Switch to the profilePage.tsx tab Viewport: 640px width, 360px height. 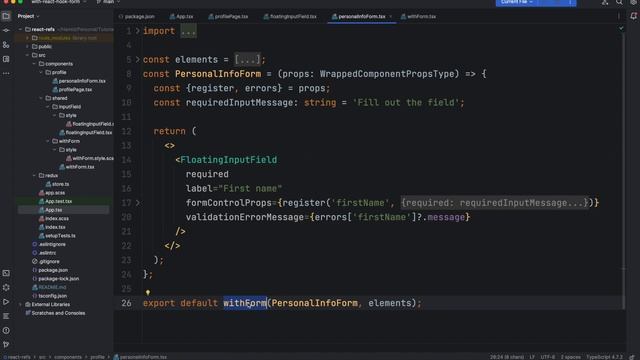228,17
